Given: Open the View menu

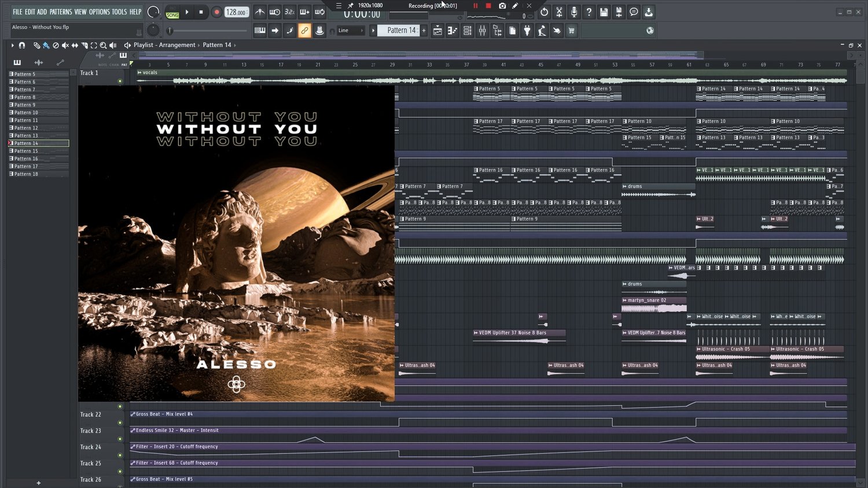Looking at the screenshot, I should coord(80,12).
